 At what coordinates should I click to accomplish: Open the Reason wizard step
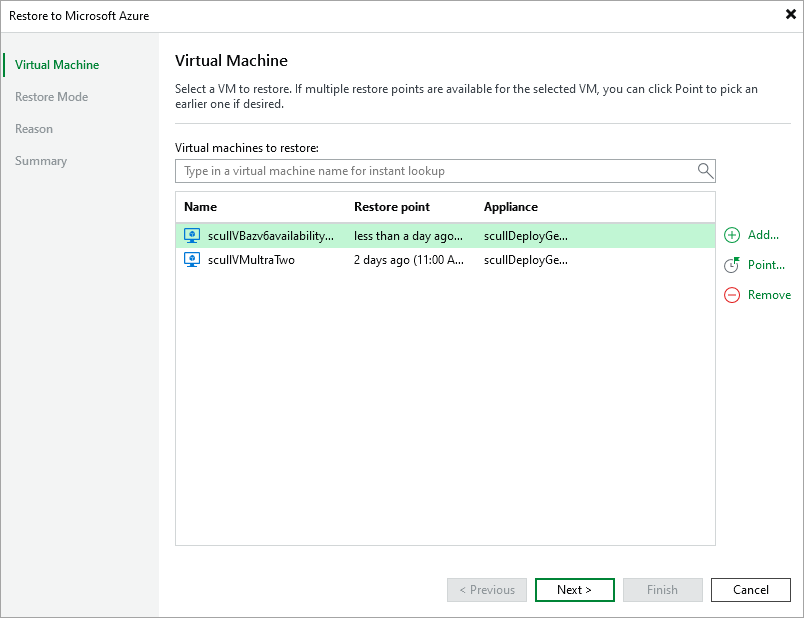[34, 128]
